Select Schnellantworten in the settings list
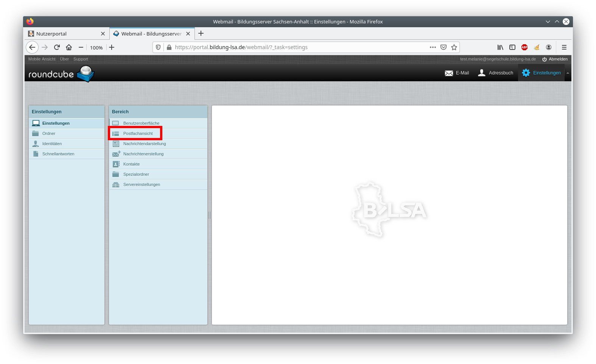Viewport: 596px width, 364px height. point(67,154)
